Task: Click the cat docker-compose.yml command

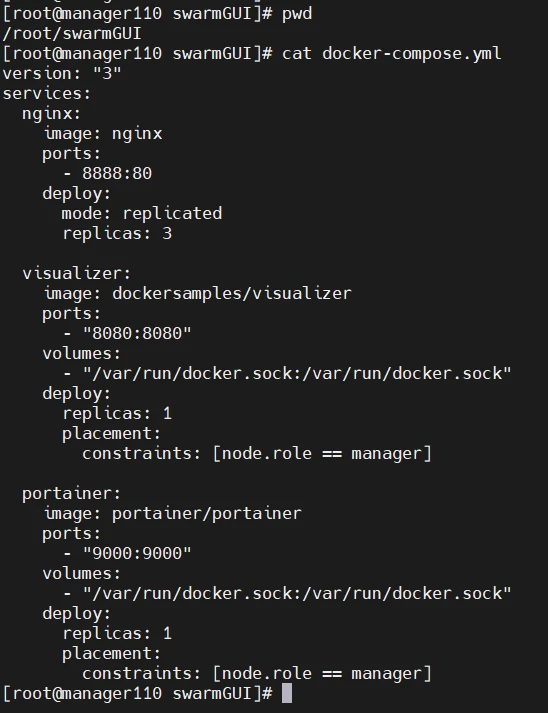Action: click(x=392, y=54)
